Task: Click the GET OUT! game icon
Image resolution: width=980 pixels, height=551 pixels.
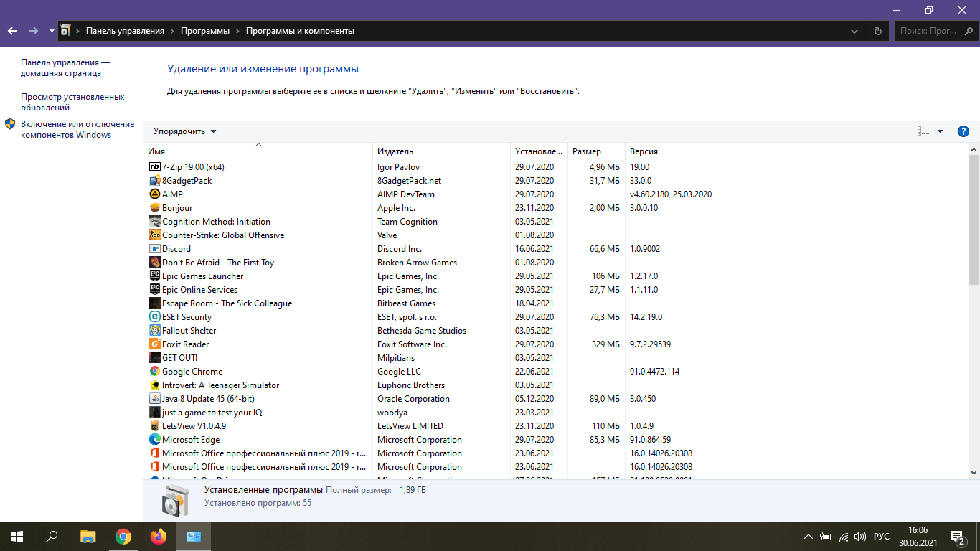Action: click(x=154, y=357)
